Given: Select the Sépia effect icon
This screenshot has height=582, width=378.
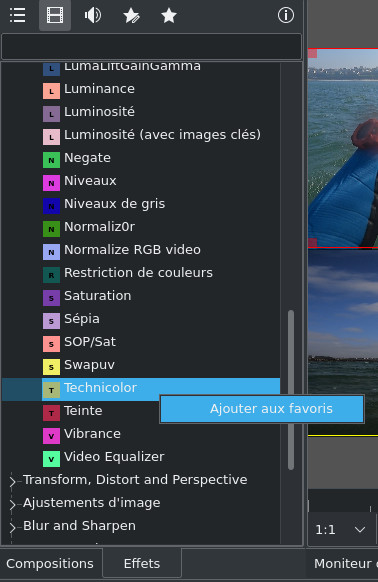Looking at the screenshot, I should [51, 321].
